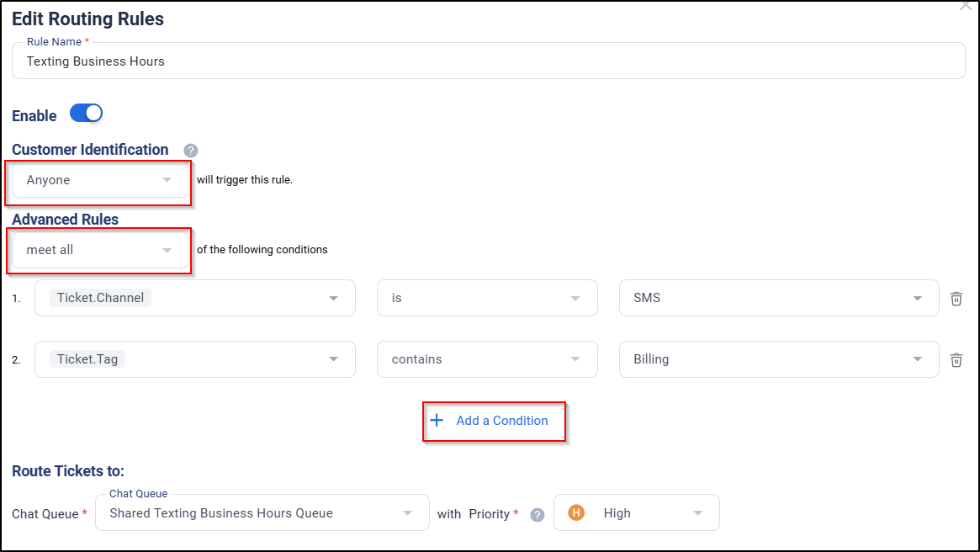Open the SMS value dropdown
The width and height of the screenshot is (980, 552).
point(779,298)
